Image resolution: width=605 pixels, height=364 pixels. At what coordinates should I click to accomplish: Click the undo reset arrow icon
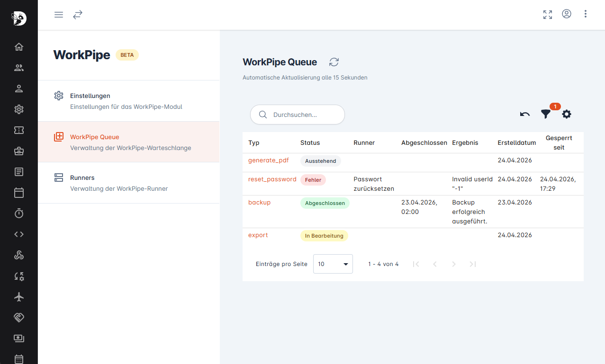pyautogui.click(x=524, y=114)
